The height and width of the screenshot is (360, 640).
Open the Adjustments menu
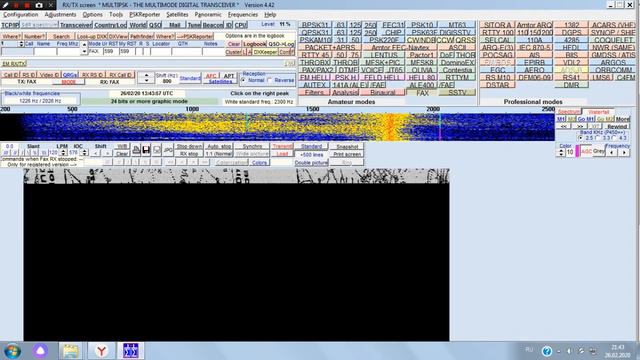[60, 14]
